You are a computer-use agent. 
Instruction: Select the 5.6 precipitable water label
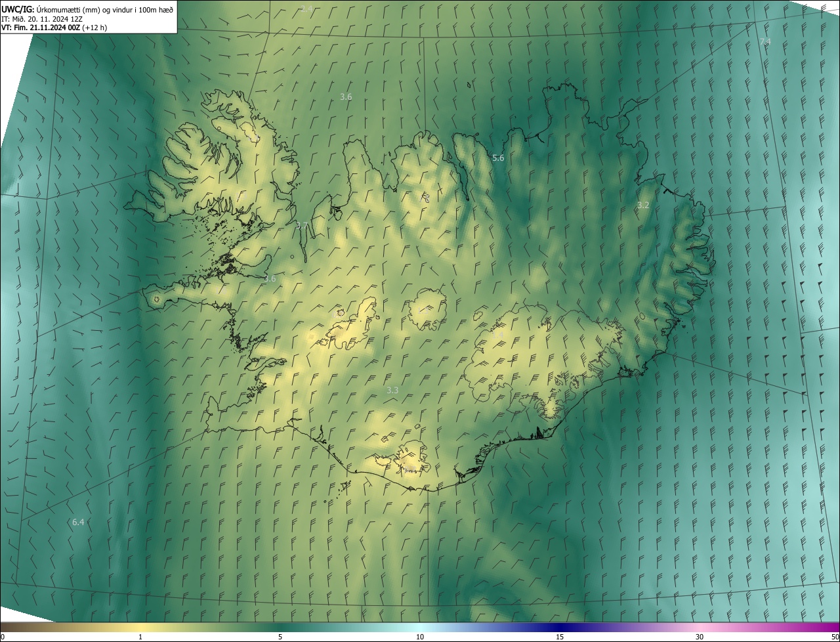[498, 158]
